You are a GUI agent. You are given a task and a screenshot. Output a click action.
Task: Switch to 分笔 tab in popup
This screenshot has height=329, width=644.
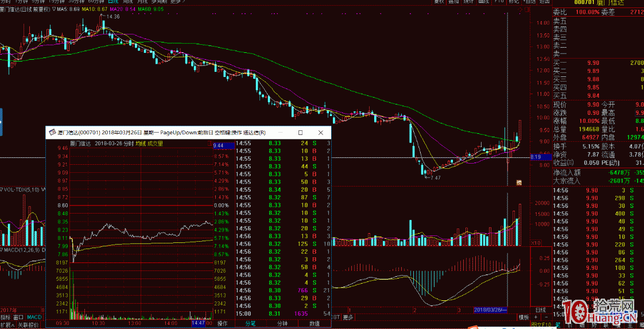(250, 324)
